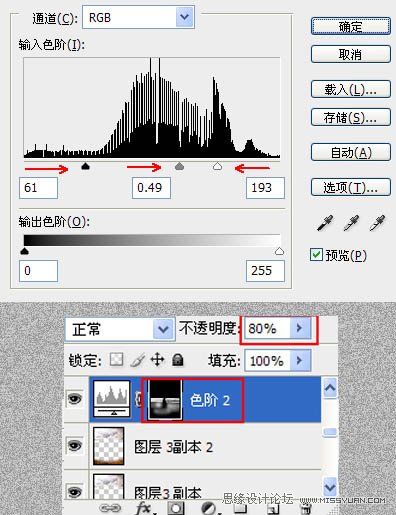Click the output black level slider
This screenshot has height=515, width=396.
[24, 251]
